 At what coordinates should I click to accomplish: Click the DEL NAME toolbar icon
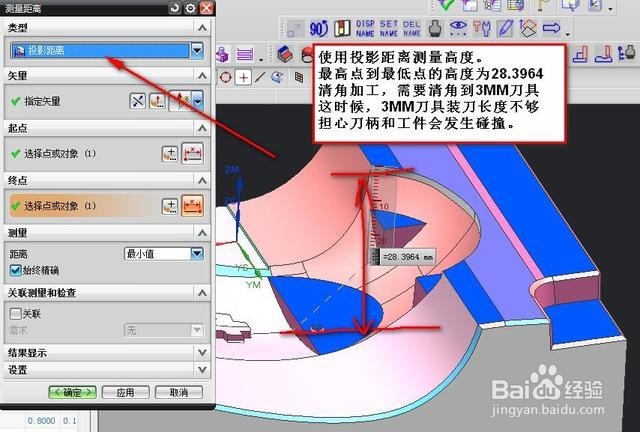pyautogui.click(x=412, y=28)
